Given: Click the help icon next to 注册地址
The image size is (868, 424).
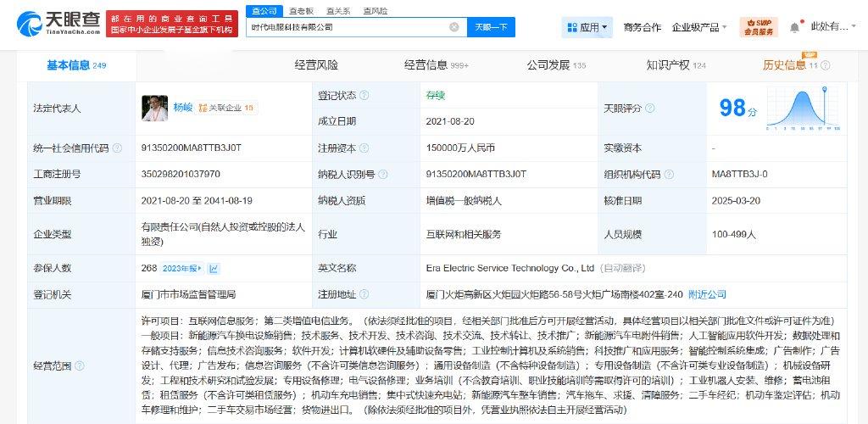Looking at the screenshot, I should coord(364,294).
